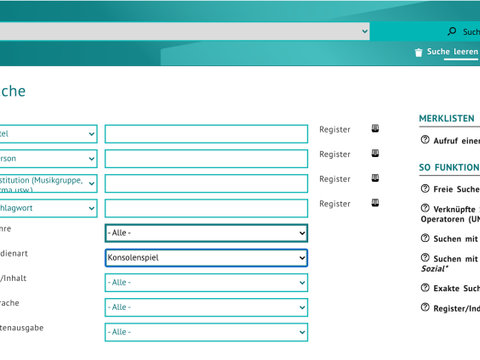Open the Register/Index help link
480x360 pixels.
tap(457, 308)
